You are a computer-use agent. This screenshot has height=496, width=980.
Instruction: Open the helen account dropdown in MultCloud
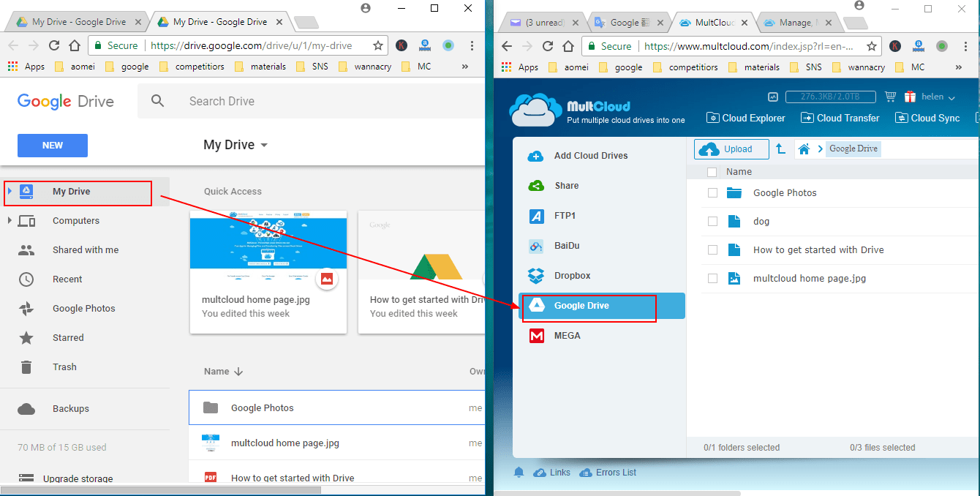[938, 97]
